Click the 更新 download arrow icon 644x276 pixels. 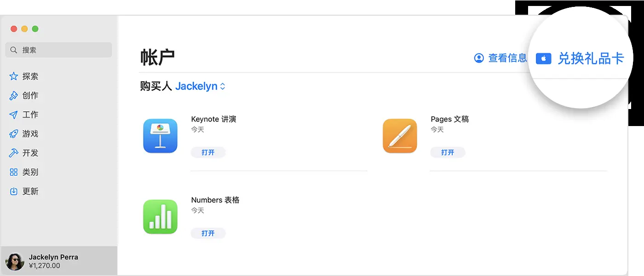pyautogui.click(x=14, y=191)
